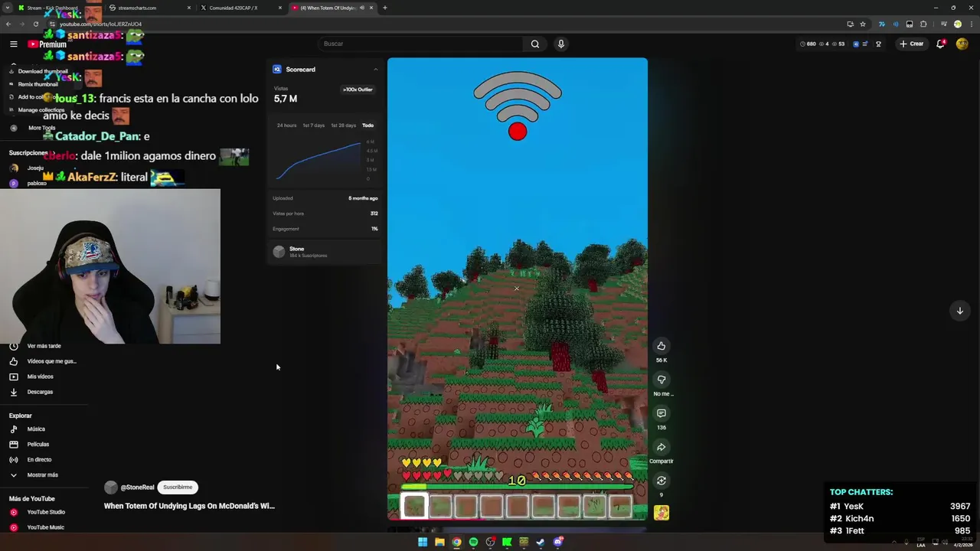Open Spotify from the taskbar
Screen dimensions: 980x551
tap(473, 542)
